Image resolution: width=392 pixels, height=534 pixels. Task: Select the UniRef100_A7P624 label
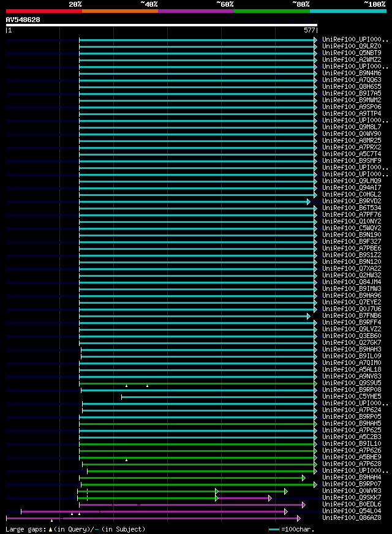point(352,410)
